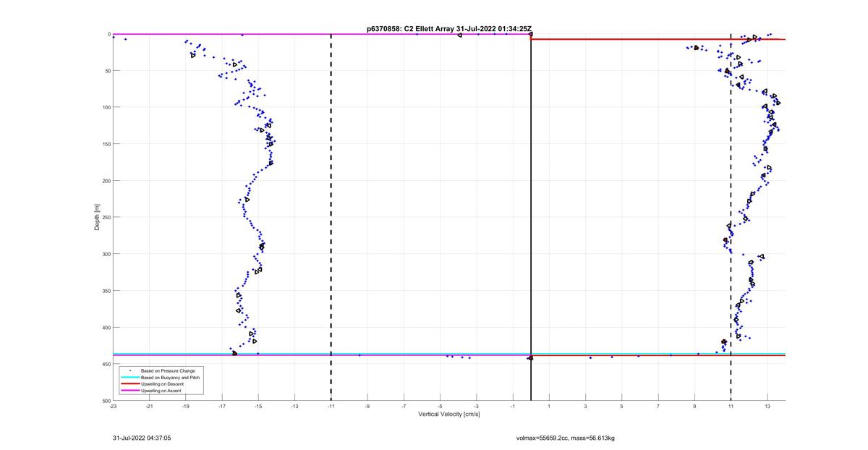Click the dark red line sample in legend
This screenshot has width=868, height=450.
(129, 384)
